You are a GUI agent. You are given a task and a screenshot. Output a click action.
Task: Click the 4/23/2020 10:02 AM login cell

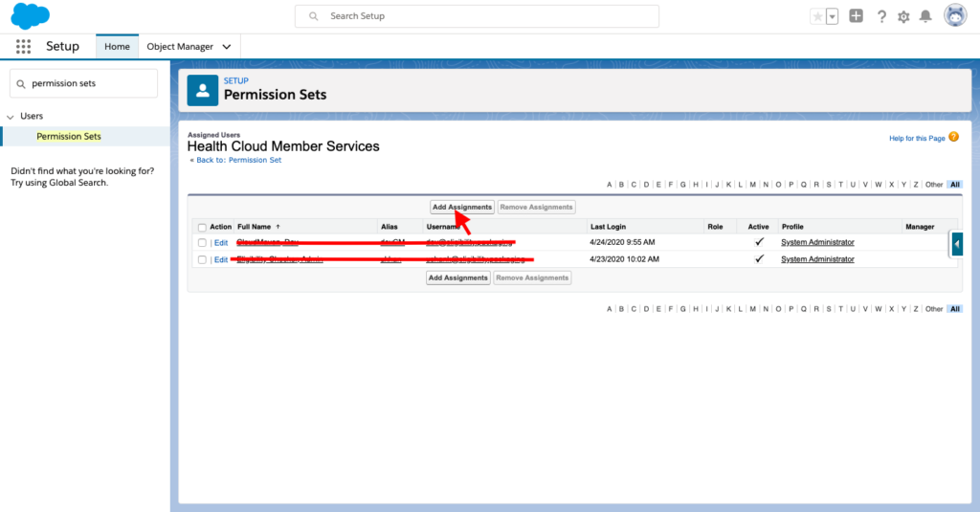click(624, 258)
